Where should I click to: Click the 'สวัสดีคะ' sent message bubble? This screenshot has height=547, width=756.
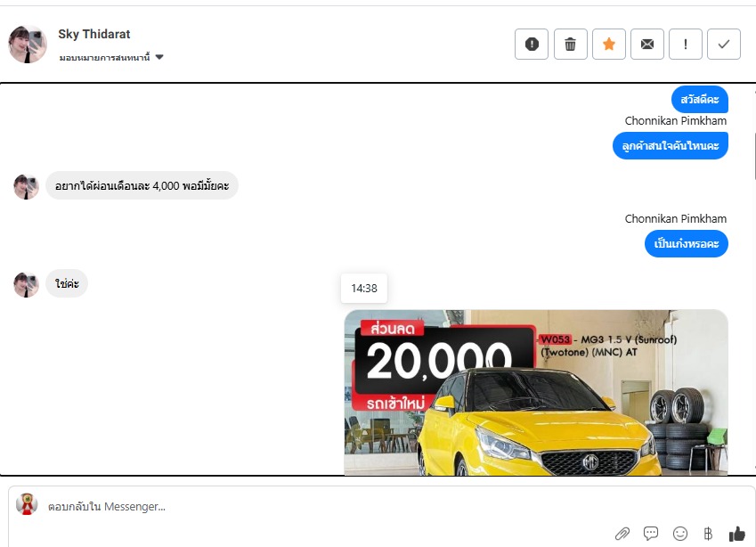[700, 100]
